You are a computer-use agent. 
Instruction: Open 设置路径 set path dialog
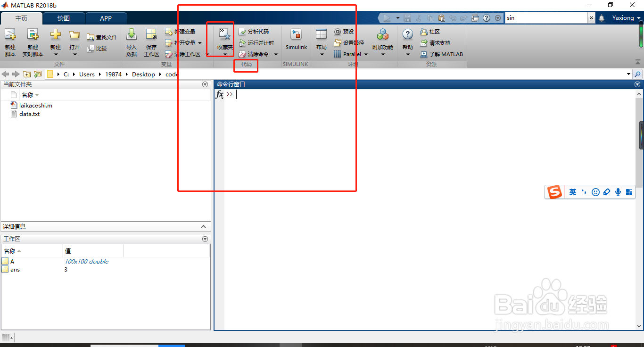(349, 43)
